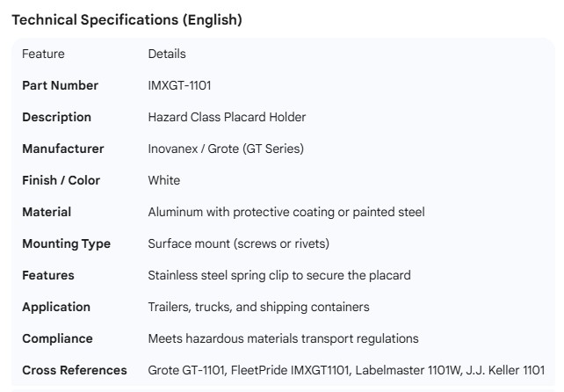Click the Mounting Type row label
This screenshot has height=392, width=564.
(66, 243)
